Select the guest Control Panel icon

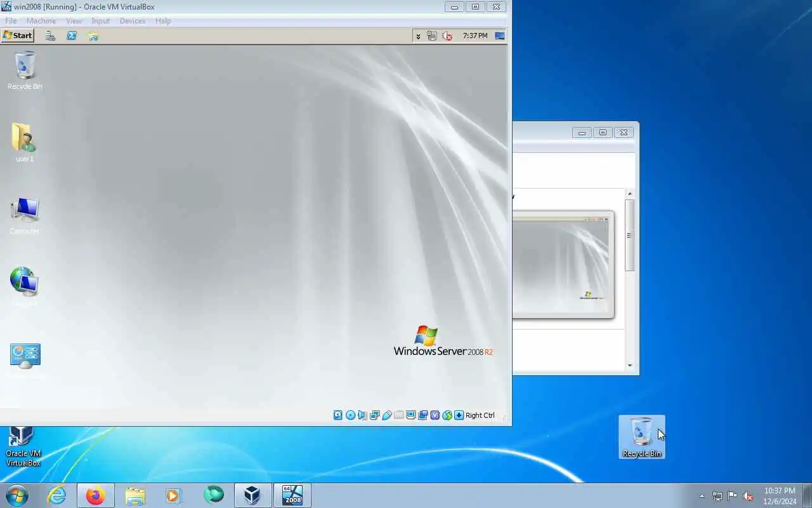click(25, 361)
